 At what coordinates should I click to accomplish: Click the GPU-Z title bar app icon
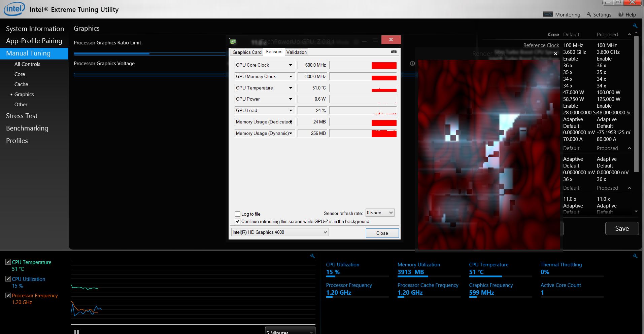click(233, 41)
